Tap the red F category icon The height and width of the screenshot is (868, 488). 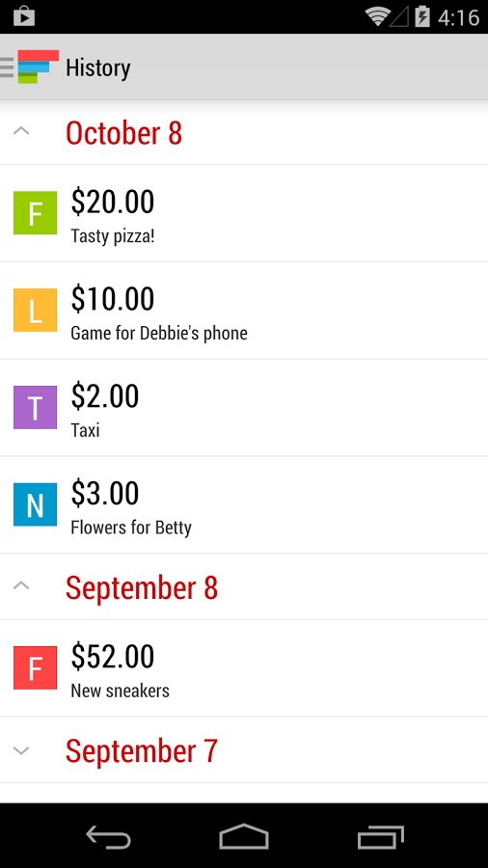tap(35, 667)
